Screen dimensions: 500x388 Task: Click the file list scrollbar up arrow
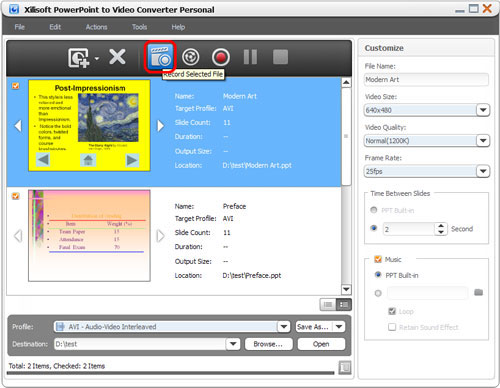click(x=346, y=82)
